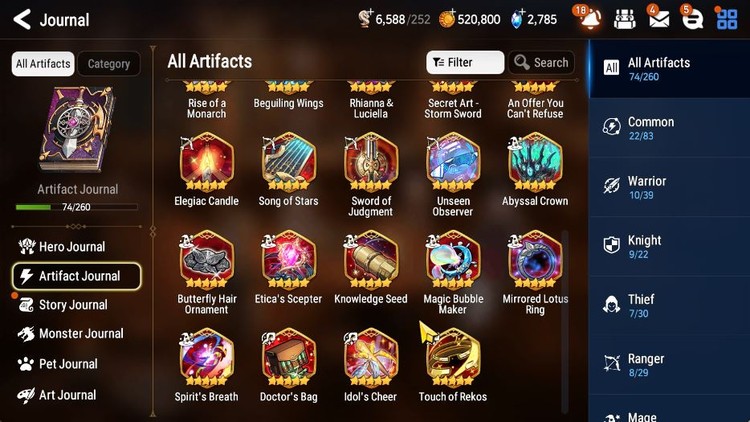Select the Thief class category

pyautogui.click(x=670, y=305)
